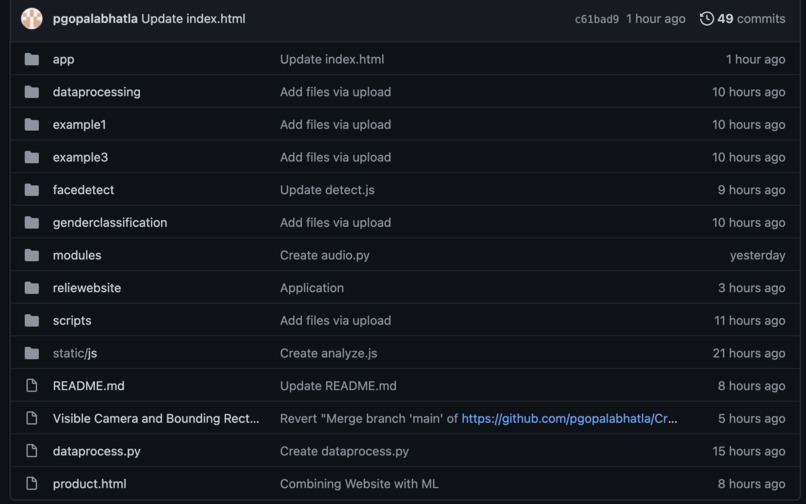Viewport: 806px width, 504px height.
Task: Open 'Update README.md' commit message
Action: [338, 386]
